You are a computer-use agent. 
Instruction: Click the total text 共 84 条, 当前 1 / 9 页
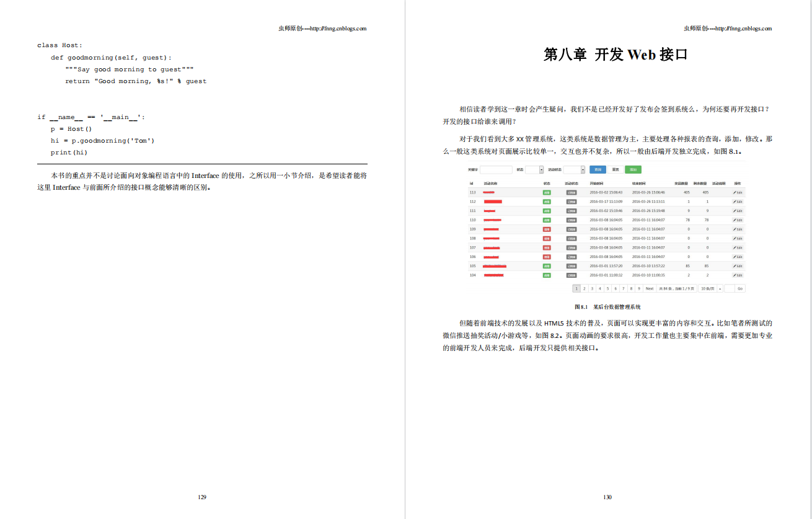click(x=676, y=288)
